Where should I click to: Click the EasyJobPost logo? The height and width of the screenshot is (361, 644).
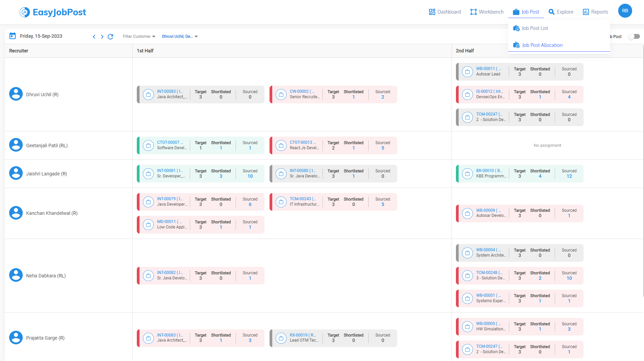pyautogui.click(x=53, y=12)
